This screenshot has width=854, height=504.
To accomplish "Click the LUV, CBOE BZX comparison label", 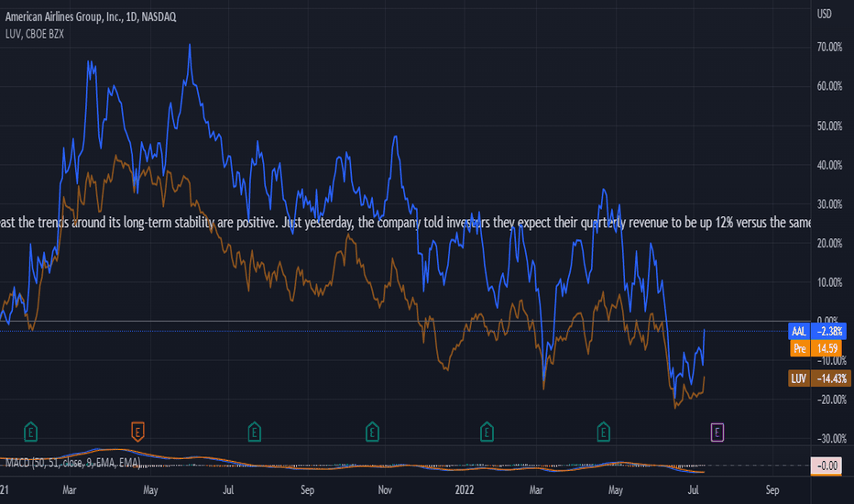I will 34,34.
